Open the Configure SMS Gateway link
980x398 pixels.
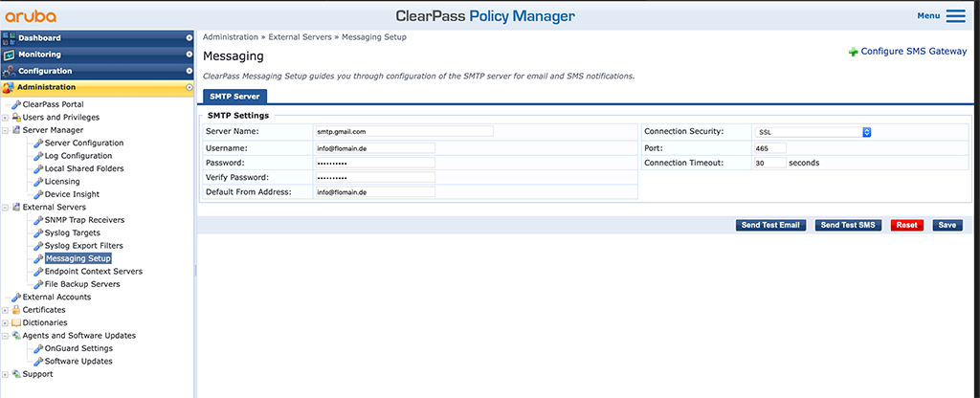coord(914,52)
